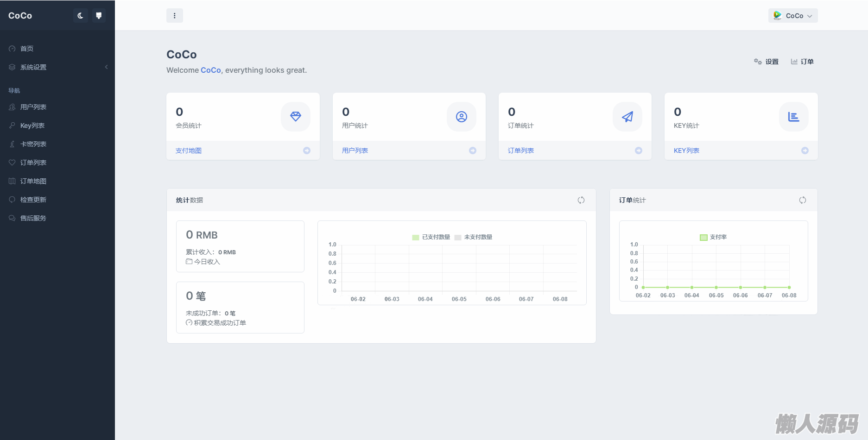Toggle dark mode with the moon icon
The image size is (868, 440).
[80, 16]
